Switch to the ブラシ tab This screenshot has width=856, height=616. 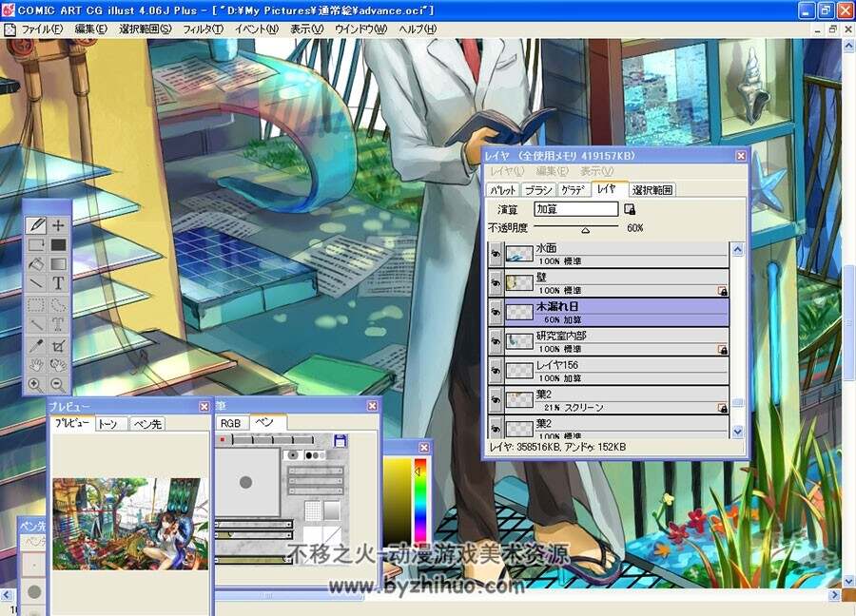[x=538, y=190]
